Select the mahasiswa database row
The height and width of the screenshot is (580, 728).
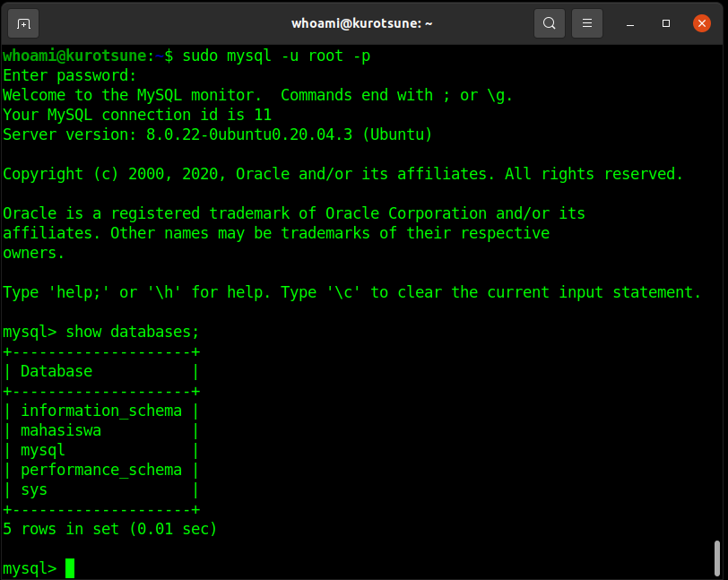tap(101, 430)
